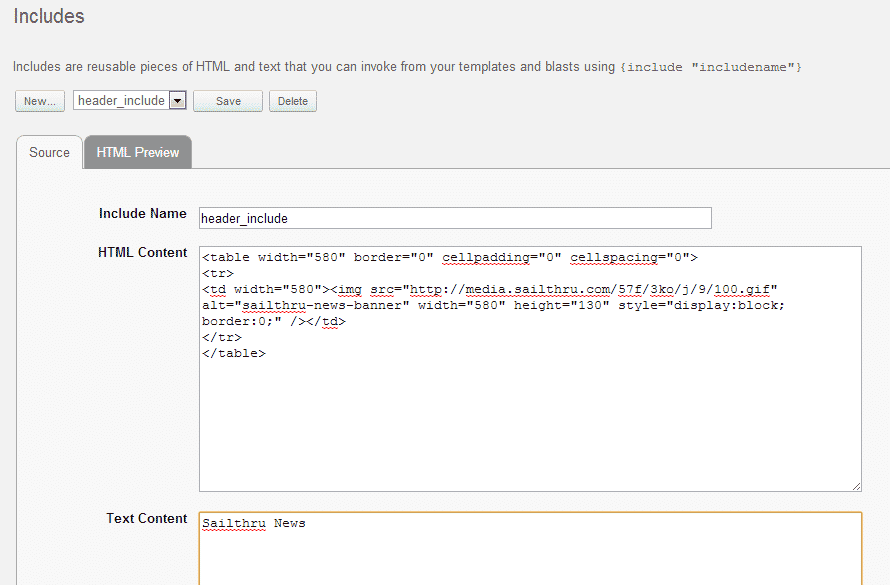Open the HTML Preview tab
The image size is (890, 585).
[138, 152]
